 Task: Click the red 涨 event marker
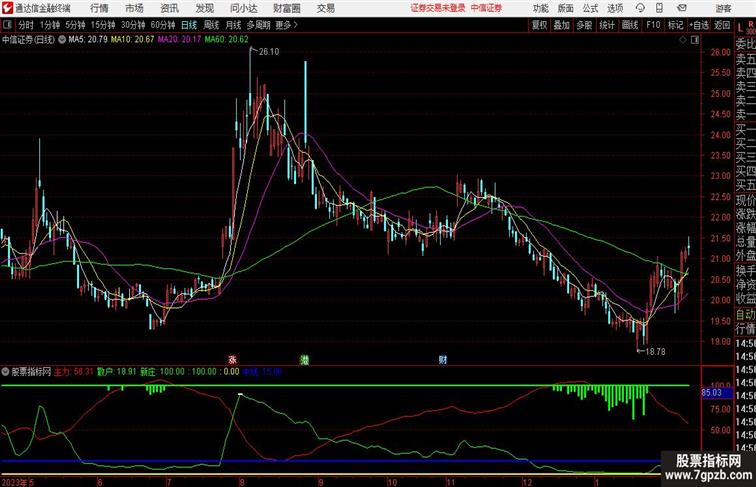232,358
